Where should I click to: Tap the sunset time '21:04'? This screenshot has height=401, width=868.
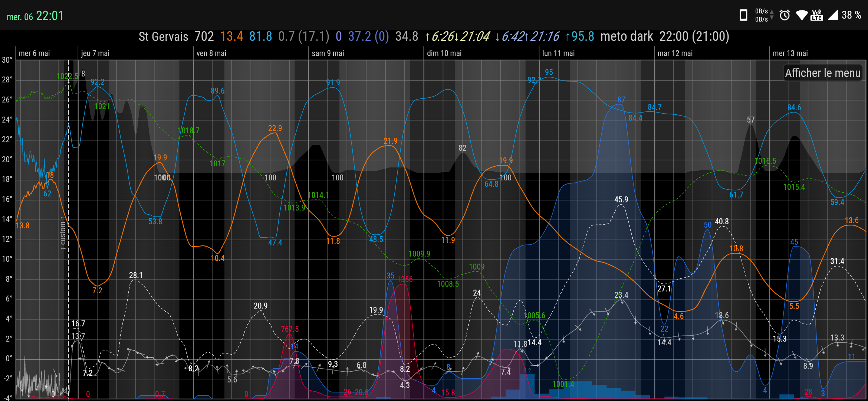(x=475, y=36)
